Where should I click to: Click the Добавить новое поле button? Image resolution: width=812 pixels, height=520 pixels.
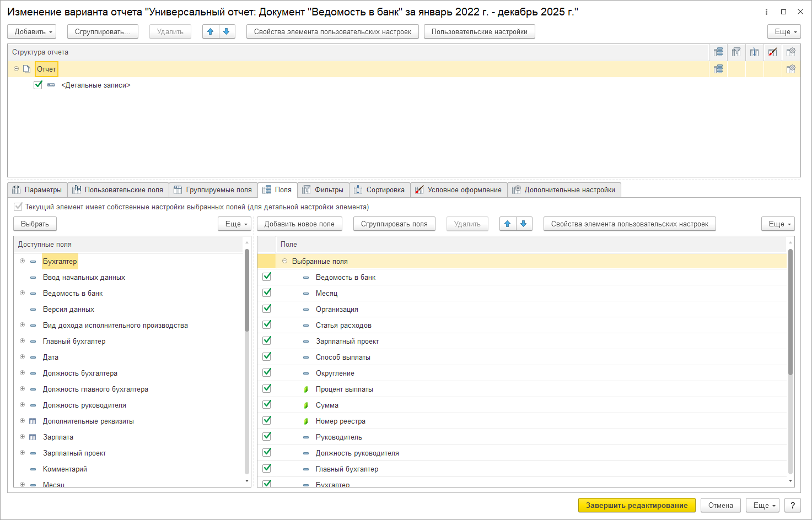coord(299,224)
